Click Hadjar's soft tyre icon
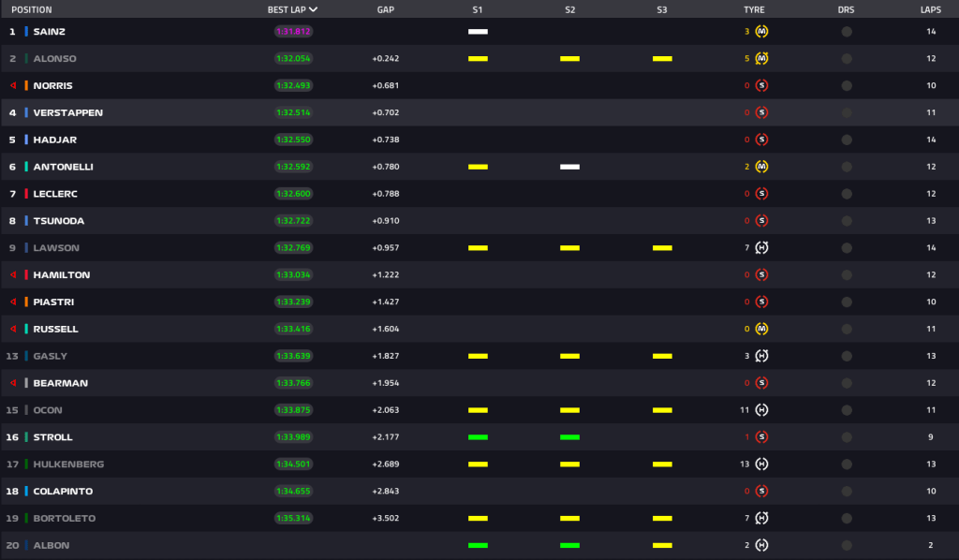The image size is (959, 560). coord(761,140)
